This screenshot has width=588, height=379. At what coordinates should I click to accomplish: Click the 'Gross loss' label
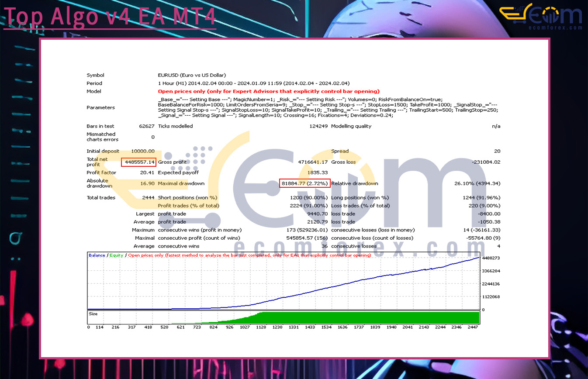343,162
